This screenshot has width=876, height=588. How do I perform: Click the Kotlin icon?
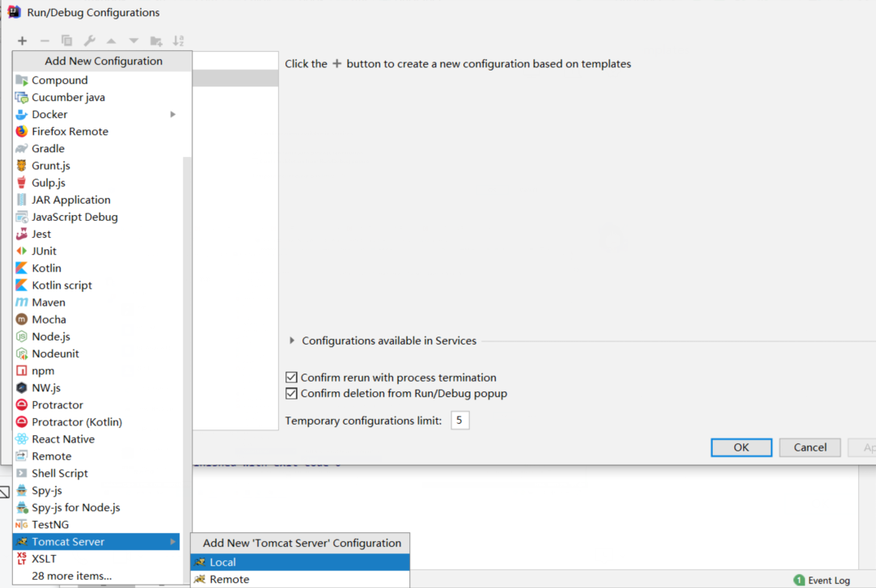coord(21,268)
